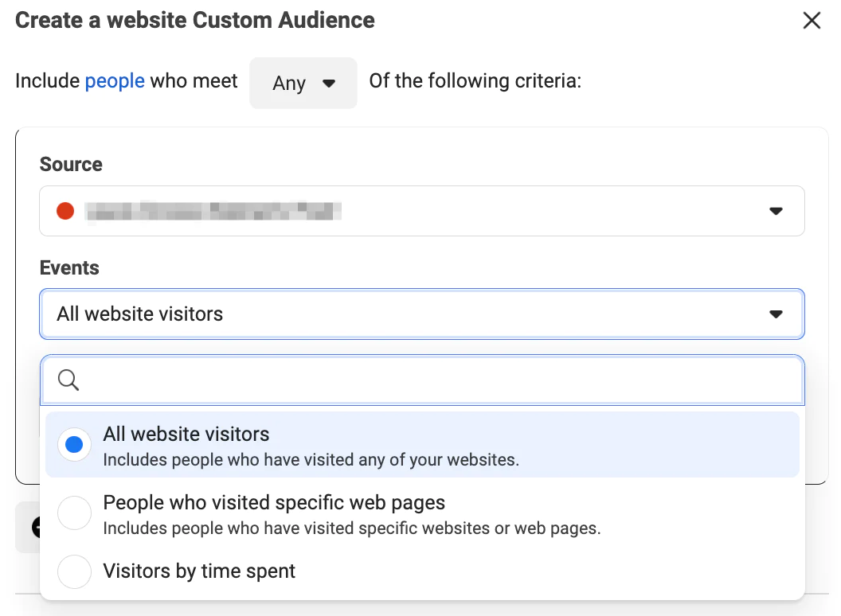Click the caret arrow in the Events field

[776, 314]
